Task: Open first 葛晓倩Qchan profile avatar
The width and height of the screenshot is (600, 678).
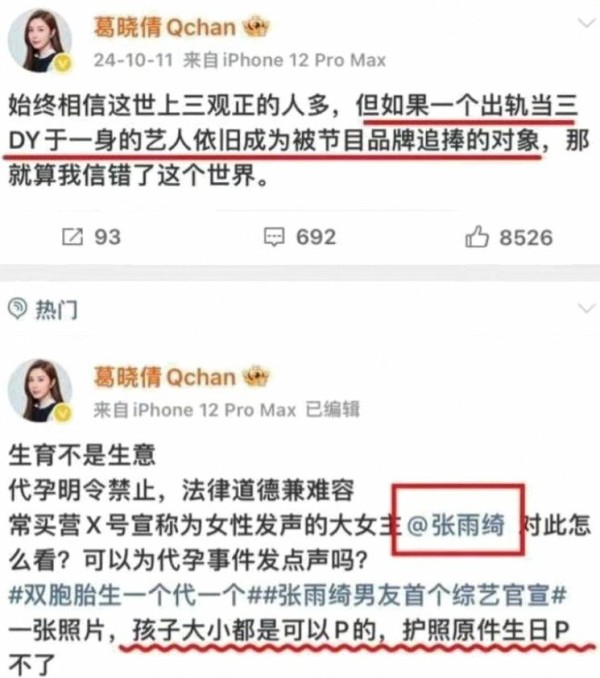Action: tap(39, 40)
